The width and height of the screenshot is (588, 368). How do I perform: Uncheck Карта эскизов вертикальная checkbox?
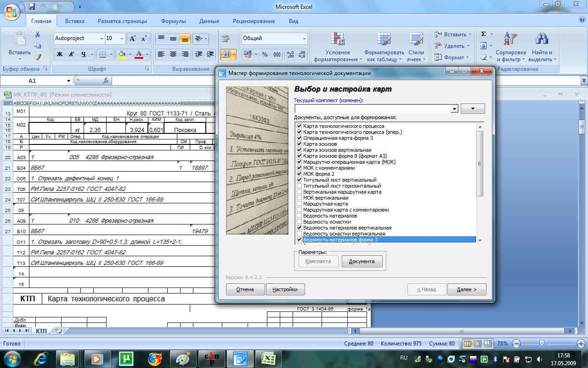point(300,150)
